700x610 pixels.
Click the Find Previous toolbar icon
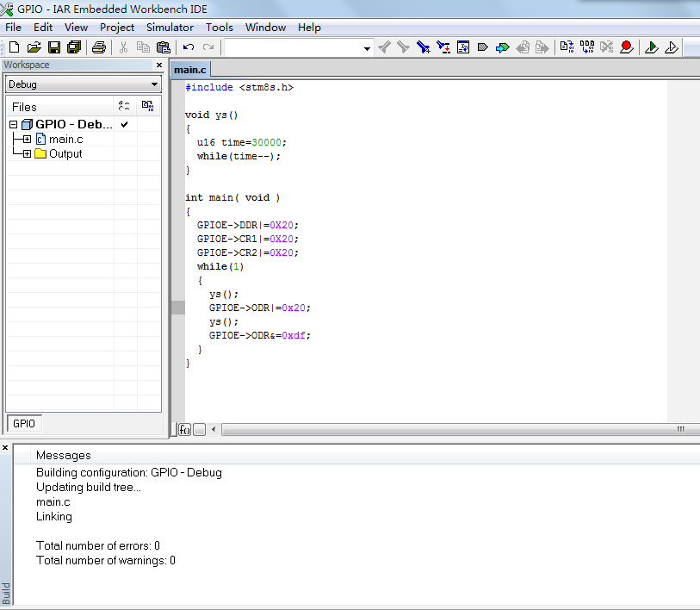tap(384, 47)
